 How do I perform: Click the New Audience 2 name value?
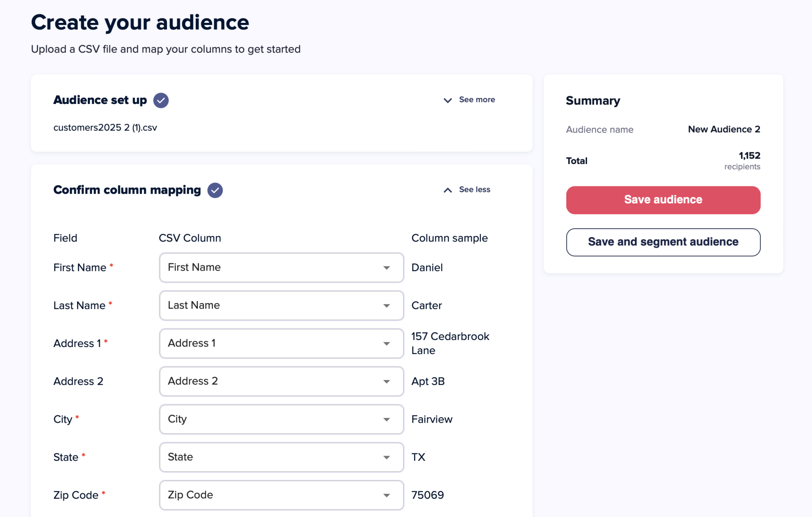(724, 129)
